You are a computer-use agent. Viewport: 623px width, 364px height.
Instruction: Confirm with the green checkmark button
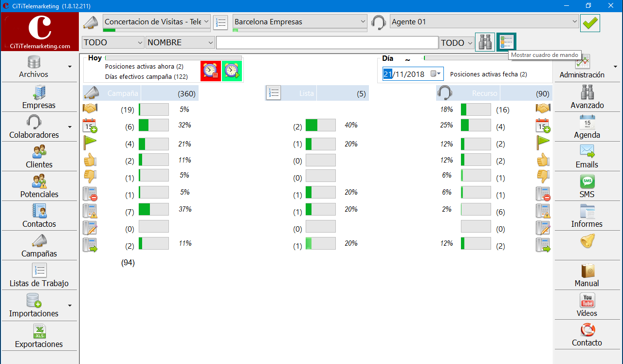(x=590, y=23)
